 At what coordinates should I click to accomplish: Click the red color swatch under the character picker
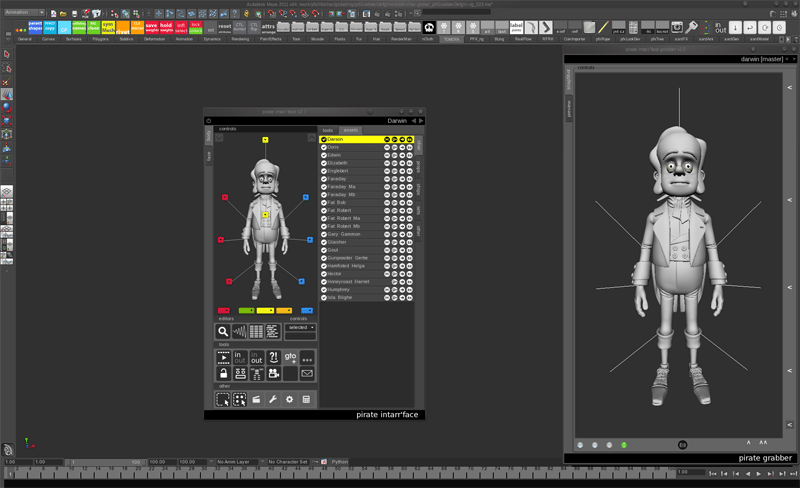[x=224, y=311]
